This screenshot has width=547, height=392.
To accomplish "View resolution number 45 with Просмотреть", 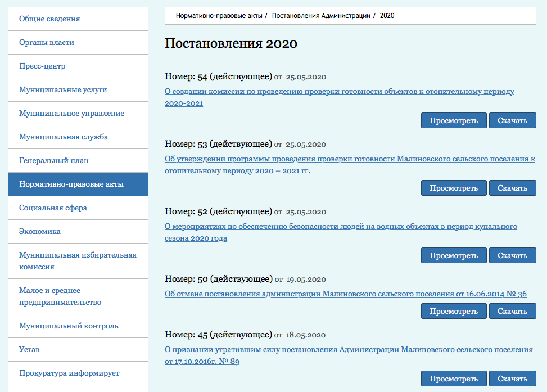I will [454, 379].
